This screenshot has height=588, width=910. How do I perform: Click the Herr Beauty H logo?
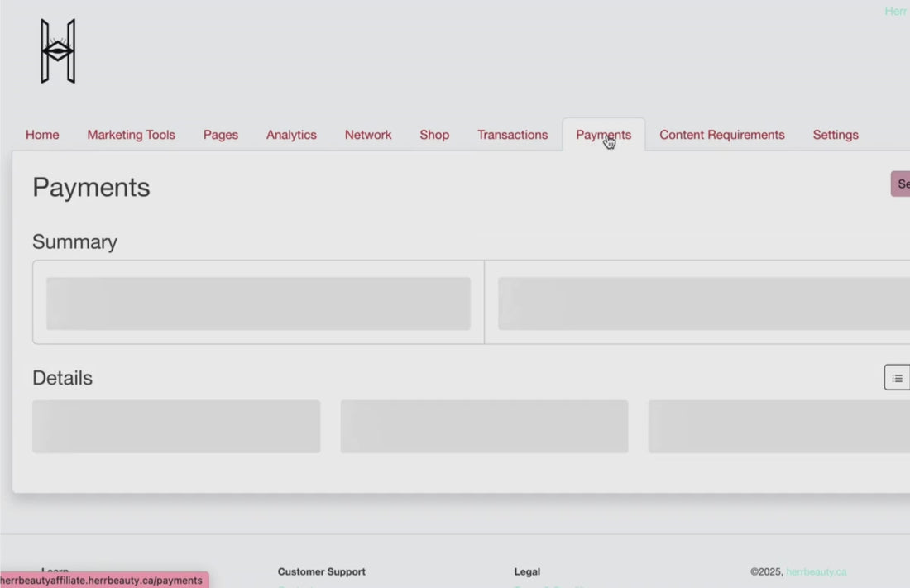(x=58, y=51)
